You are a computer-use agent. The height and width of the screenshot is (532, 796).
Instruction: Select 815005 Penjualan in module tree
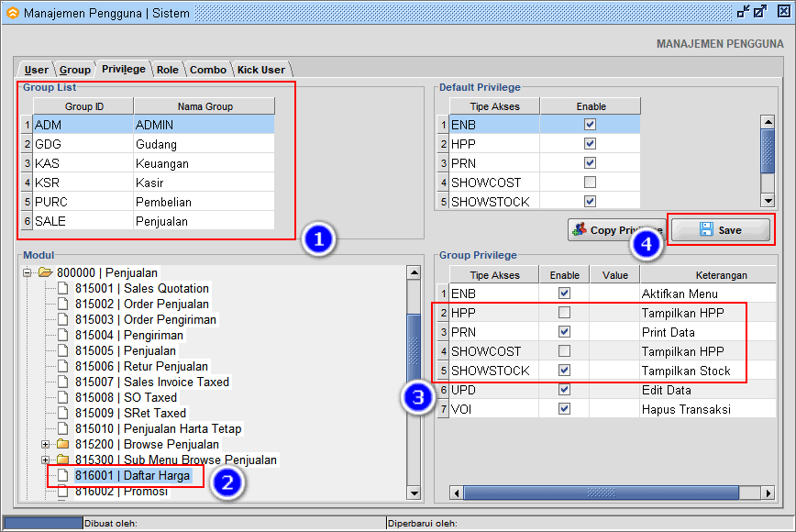coord(126,350)
